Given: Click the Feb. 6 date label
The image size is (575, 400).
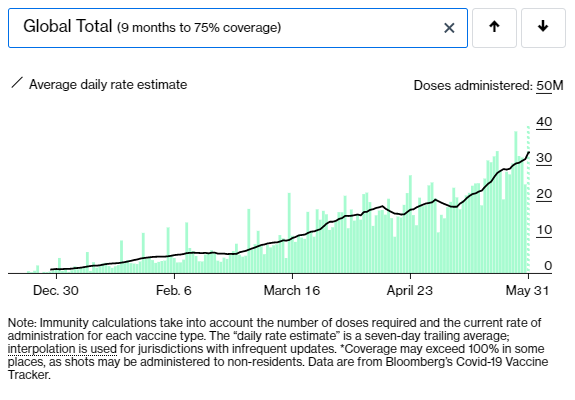Looking at the screenshot, I should [x=174, y=291].
